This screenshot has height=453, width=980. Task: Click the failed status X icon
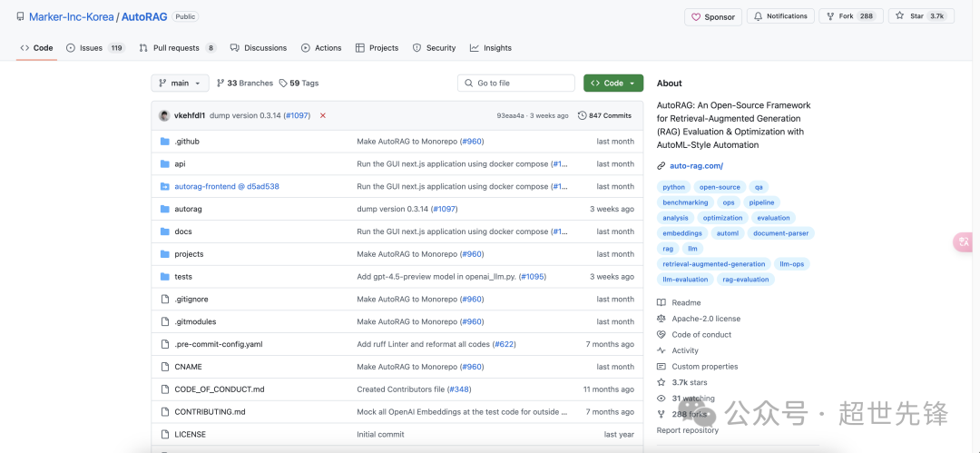point(322,116)
